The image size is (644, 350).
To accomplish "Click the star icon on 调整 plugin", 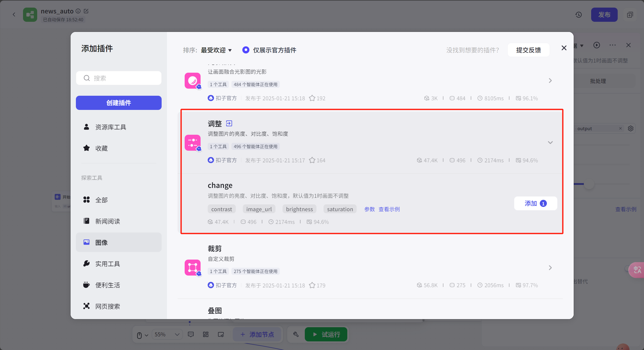I will pyautogui.click(x=312, y=160).
